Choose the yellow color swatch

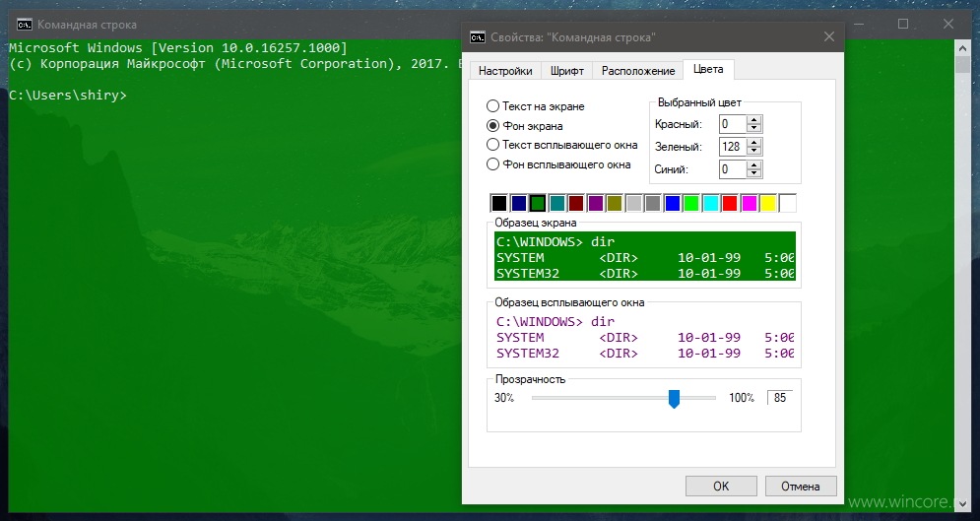[x=768, y=203]
